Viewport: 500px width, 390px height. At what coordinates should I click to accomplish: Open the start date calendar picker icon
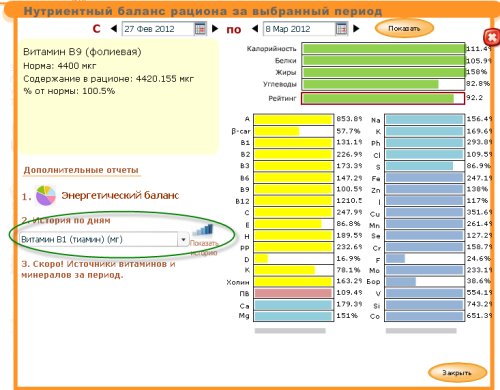click(200, 29)
